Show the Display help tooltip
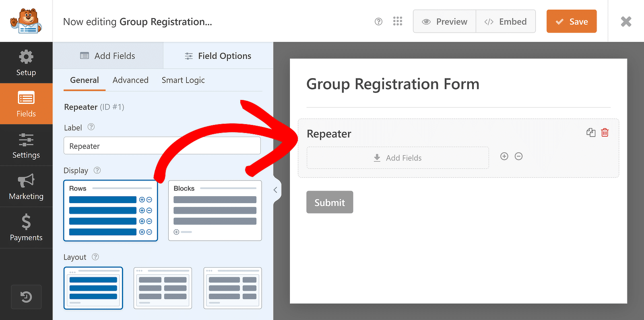This screenshot has height=320, width=644. [x=97, y=170]
